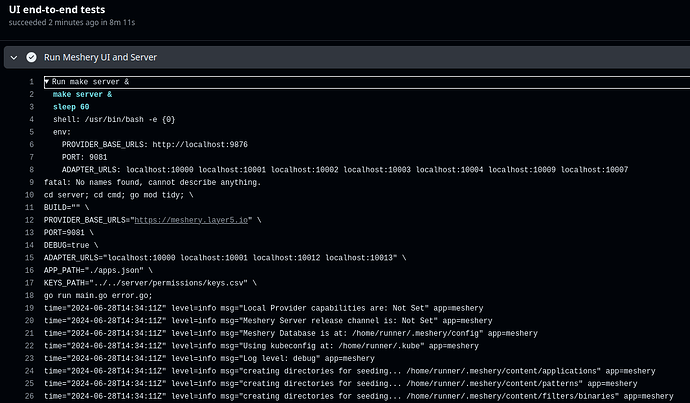Viewport: 690px width, 403px height.
Task: Collapse the 'Run make server &' group triangle
Action: [x=47, y=82]
